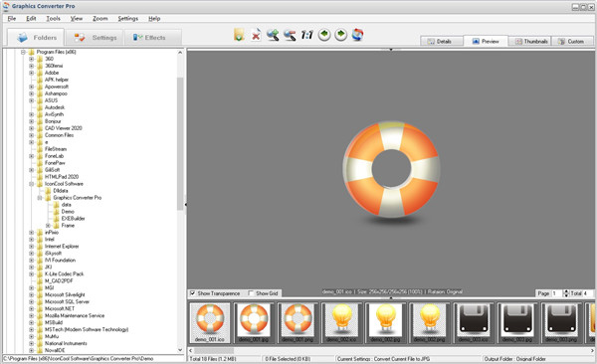This screenshot has width=597, height=364.
Task: Switch to the Custom view tab
Action: pos(572,41)
